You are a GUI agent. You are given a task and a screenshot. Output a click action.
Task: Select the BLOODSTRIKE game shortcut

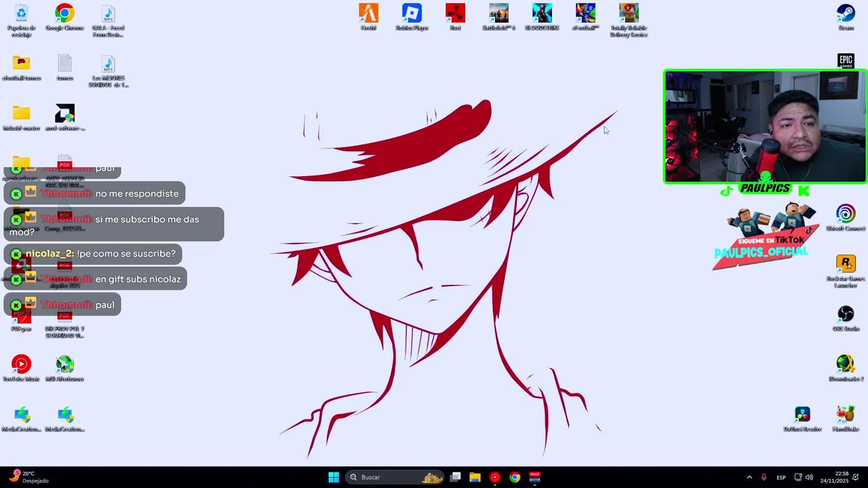click(x=542, y=18)
